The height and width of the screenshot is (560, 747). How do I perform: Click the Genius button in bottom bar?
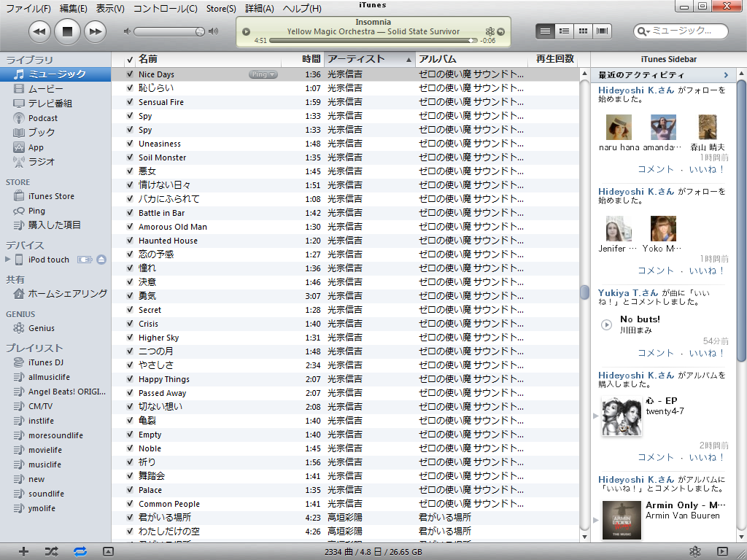[x=695, y=551]
